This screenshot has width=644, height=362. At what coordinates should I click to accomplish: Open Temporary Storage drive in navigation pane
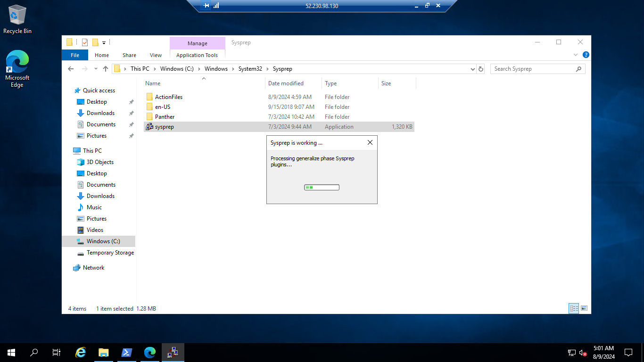(x=110, y=253)
